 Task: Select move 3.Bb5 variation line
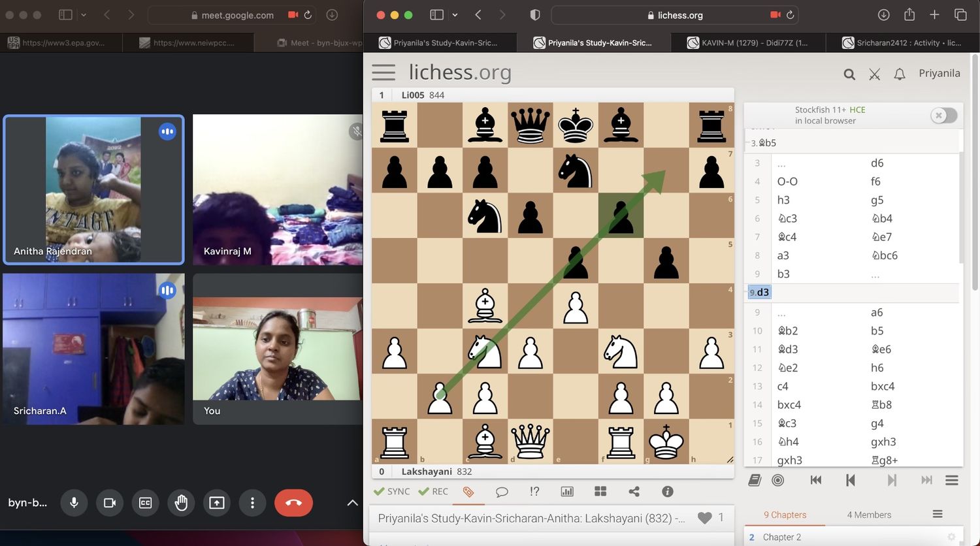click(763, 143)
